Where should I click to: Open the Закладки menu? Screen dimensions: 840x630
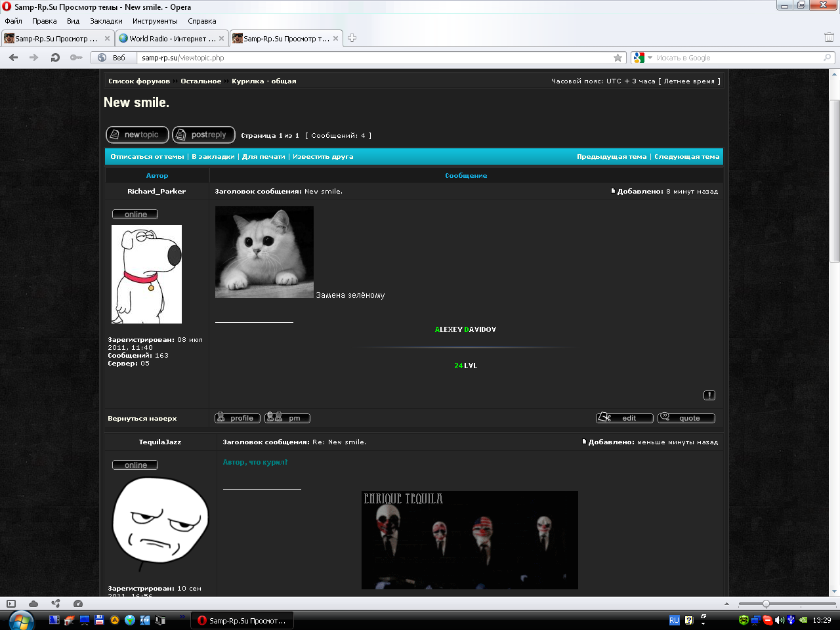pos(106,21)
